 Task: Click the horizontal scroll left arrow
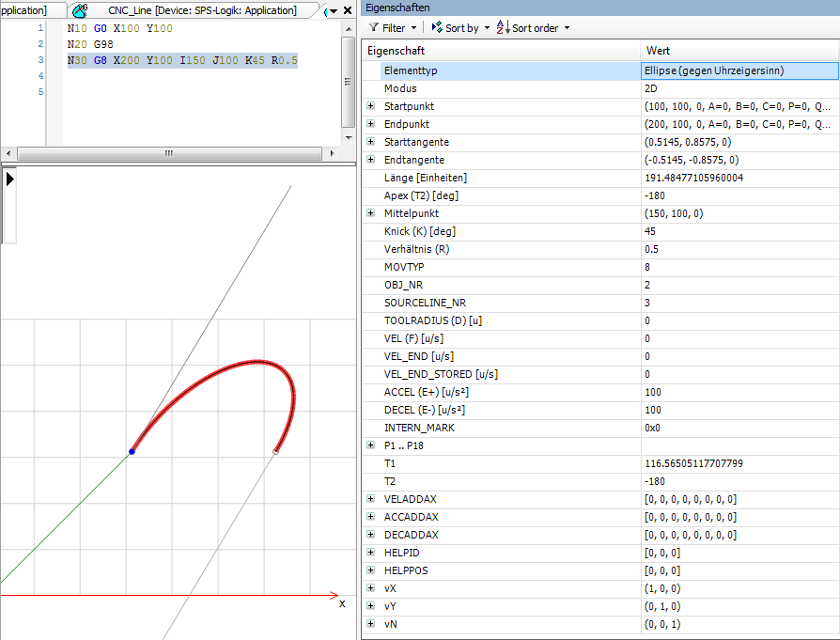point(8,154)
